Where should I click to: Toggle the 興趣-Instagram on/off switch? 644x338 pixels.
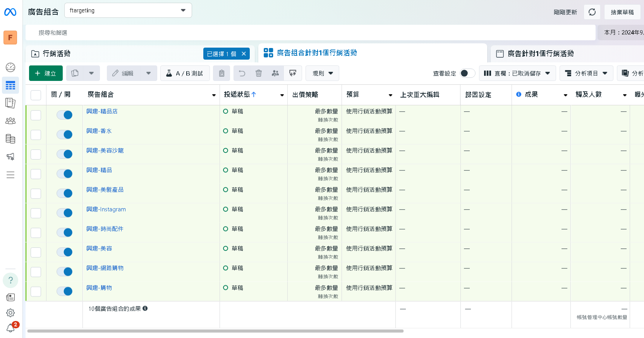[x=65, y=213]
